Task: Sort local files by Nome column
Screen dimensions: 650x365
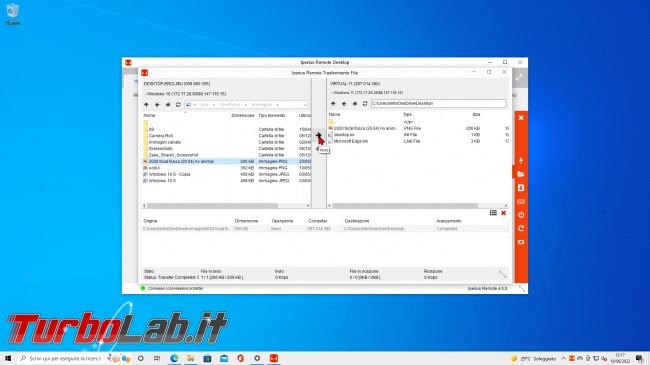Action: tap(149, 115)
